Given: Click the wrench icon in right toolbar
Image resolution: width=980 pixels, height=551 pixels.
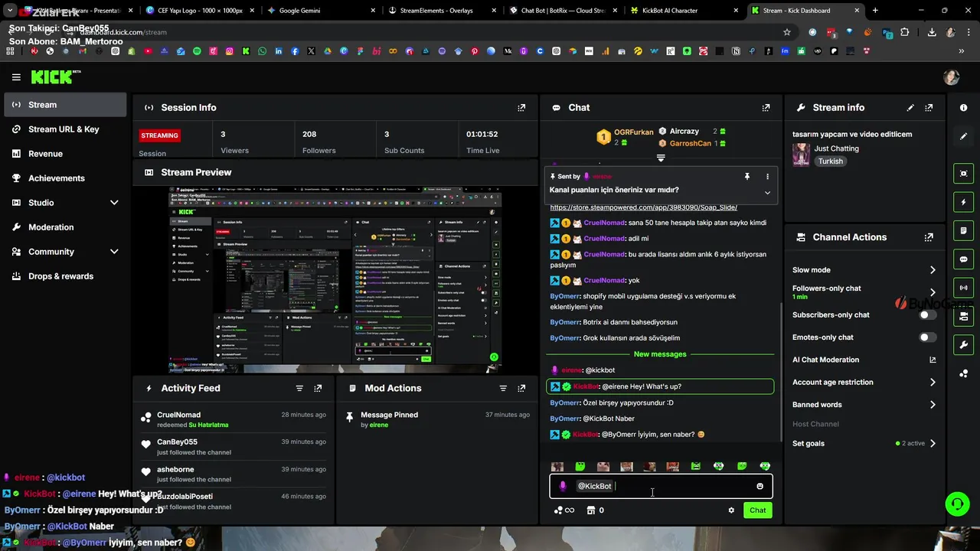Looking at the screenshot, I should click(x=963, y=344).
